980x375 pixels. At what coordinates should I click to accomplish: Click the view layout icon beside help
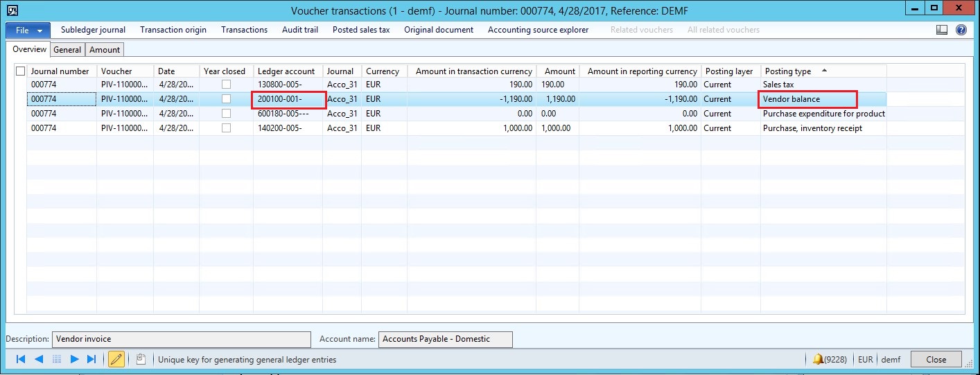[942, 30]
